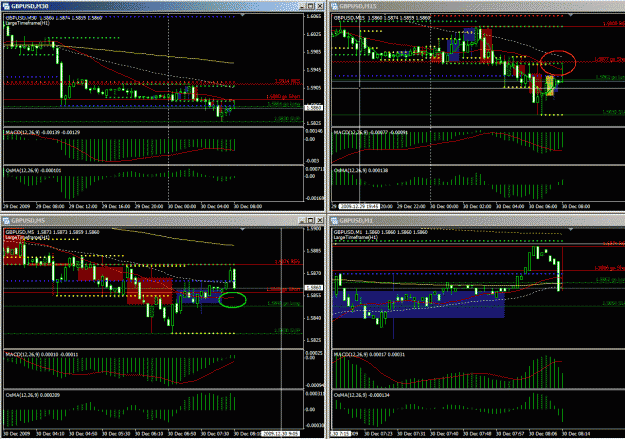Select chart shift triangle in M1 chart
The image size is (625, 439).
pos(571,229)
